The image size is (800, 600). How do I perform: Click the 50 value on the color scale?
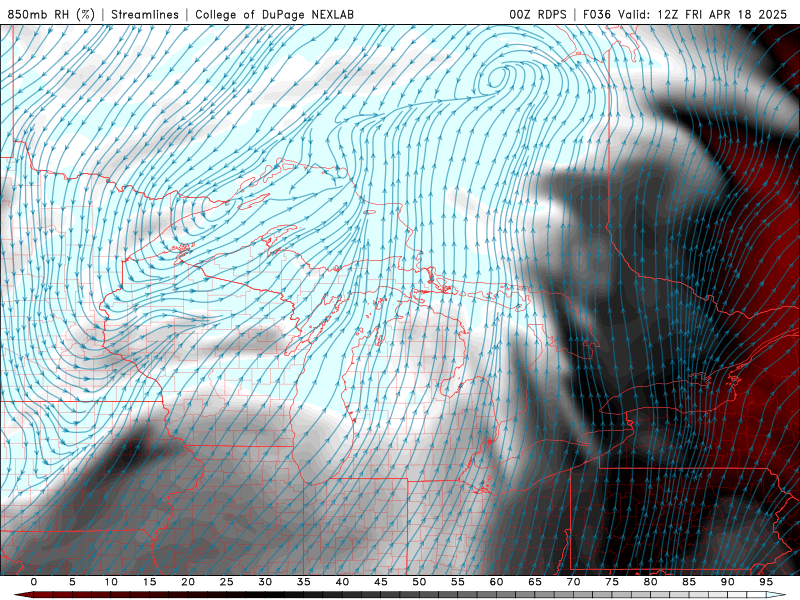click(419, 582)
